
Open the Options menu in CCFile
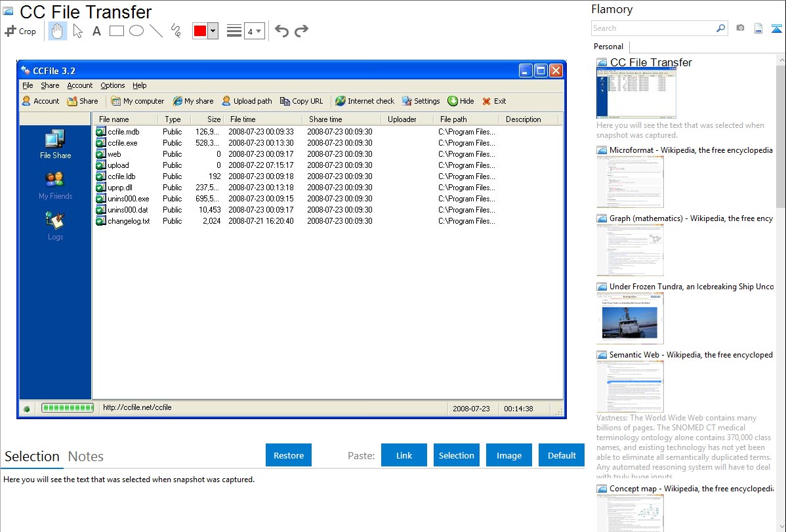click(112, 85)
